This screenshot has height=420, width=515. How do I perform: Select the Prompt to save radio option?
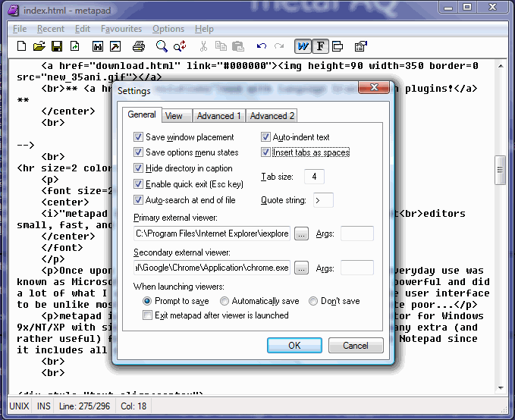147,301
